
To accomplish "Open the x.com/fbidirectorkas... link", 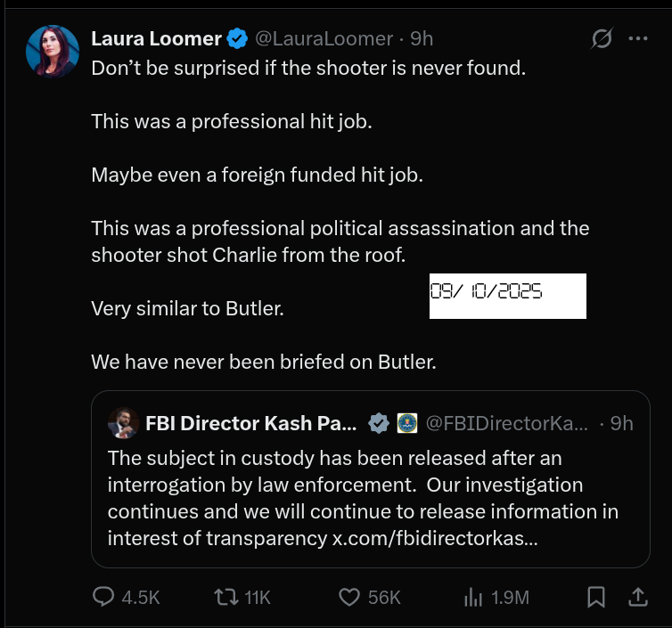I will coord(434,538).
